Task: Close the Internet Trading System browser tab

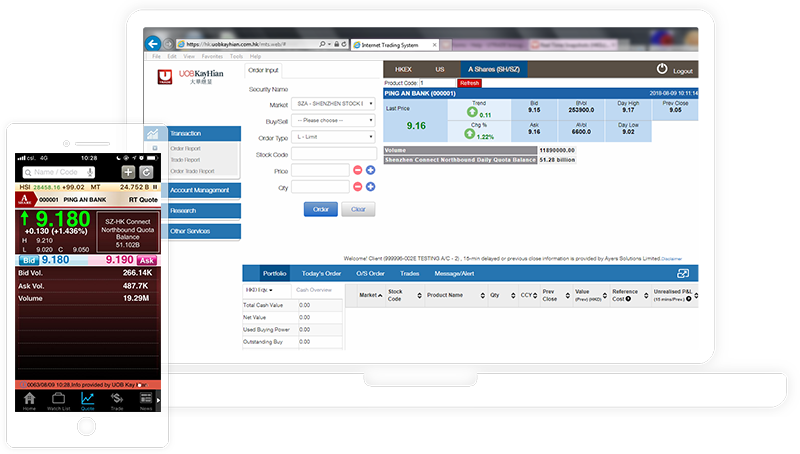Action: coord(435,45)
